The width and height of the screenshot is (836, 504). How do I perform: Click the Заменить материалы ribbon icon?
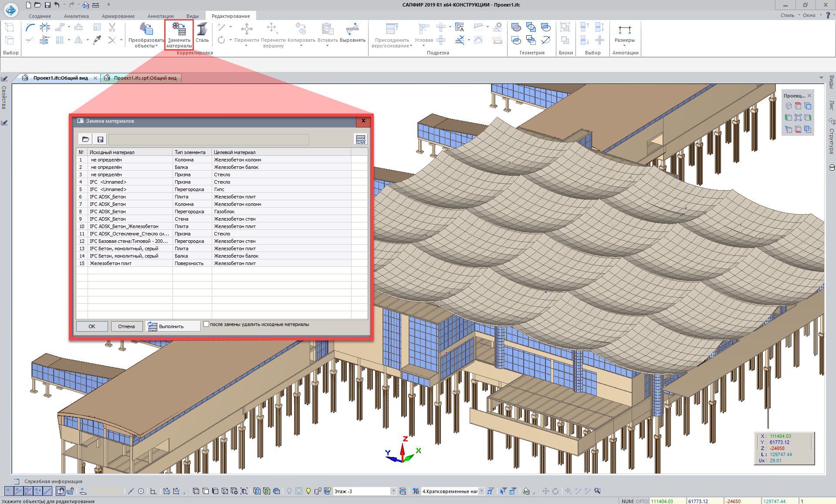pyautogui.click(x=179, y=30)
